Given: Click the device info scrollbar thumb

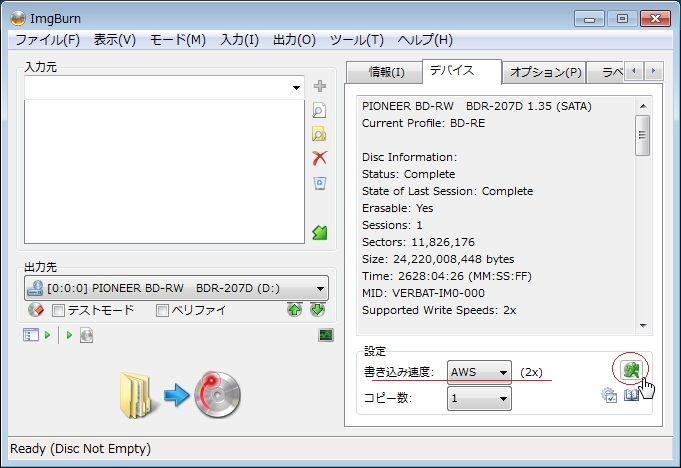Looking at the screenshot, I should tap(642, 135).
